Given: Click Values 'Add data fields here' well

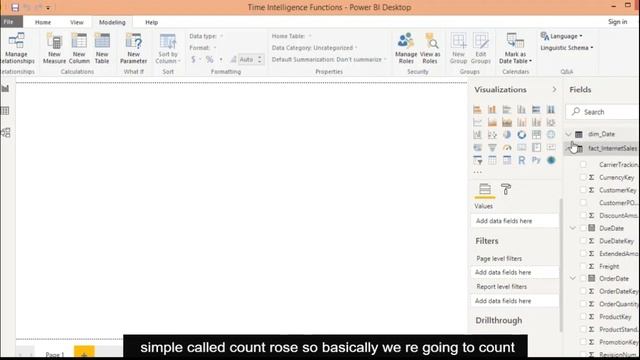Looking at the screenshot, I should [515, 221].
